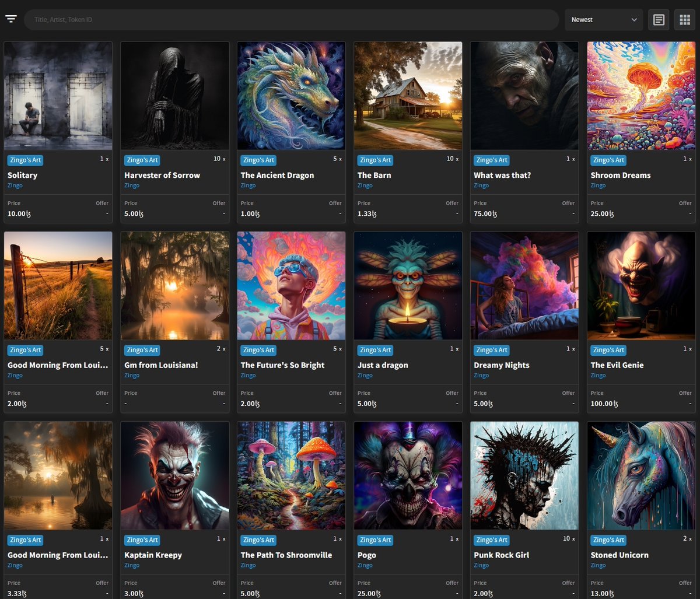Open The Future's So Bright image
Image resolution: width=700 pixels, height=599 pixels.
pos(292,286)
